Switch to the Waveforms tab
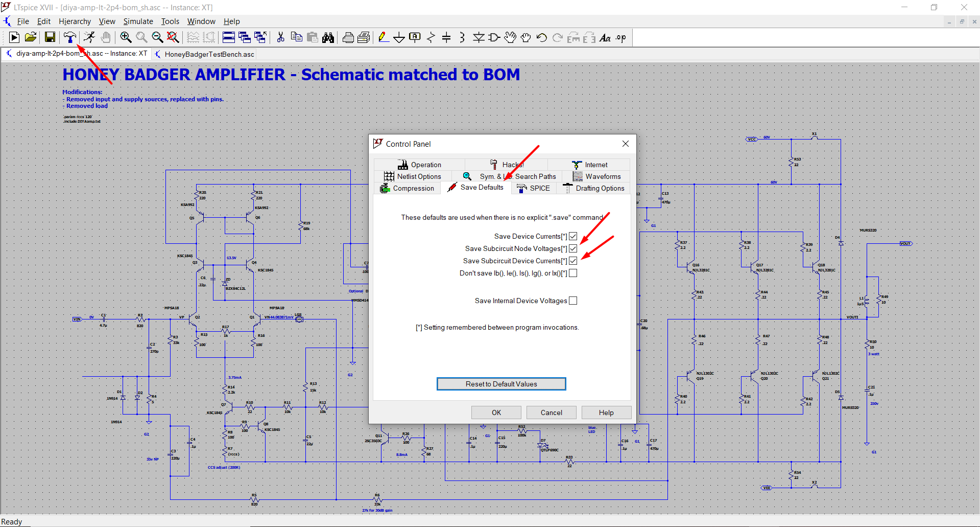Screen dimensions: 980x527 point(596,176)
